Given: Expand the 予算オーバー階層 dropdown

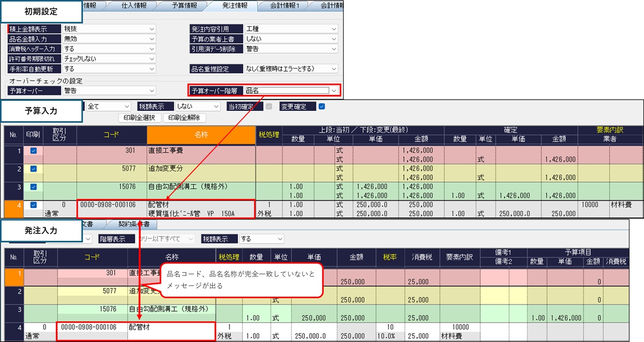Looking at the screenshot, I should [x=333, y=90].
